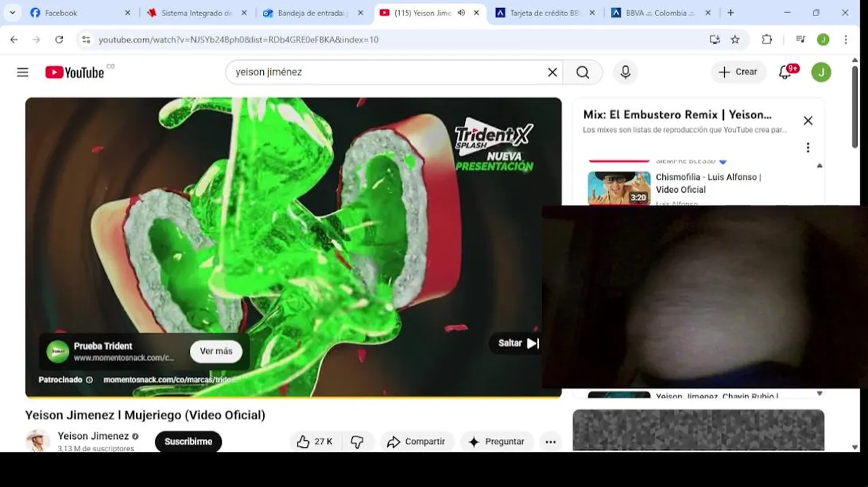Close the Yeison Jimenez YouTube tab
The height and width of the screenshot is (487, 868).
pos(477,13)
